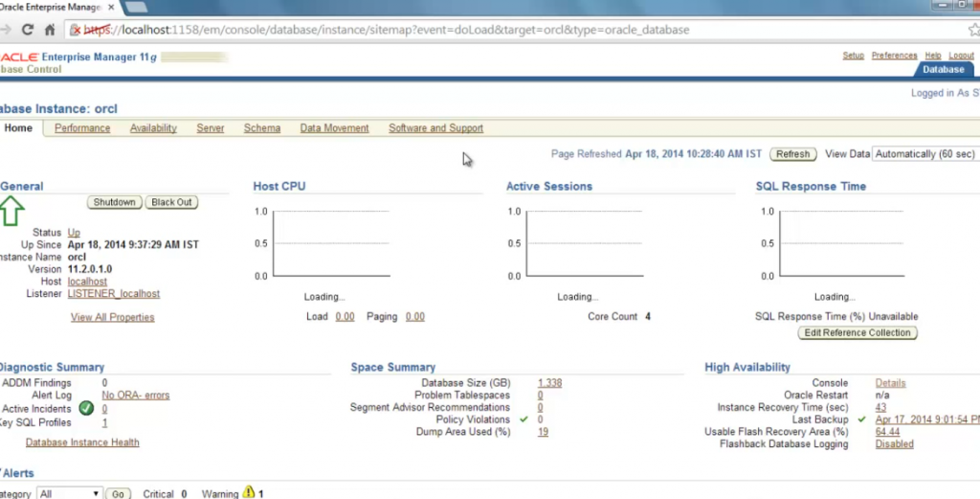Viewport: 980px width, 499px height.
Task: Click the Active Sessions chart
Action: (x=585, y=243)
